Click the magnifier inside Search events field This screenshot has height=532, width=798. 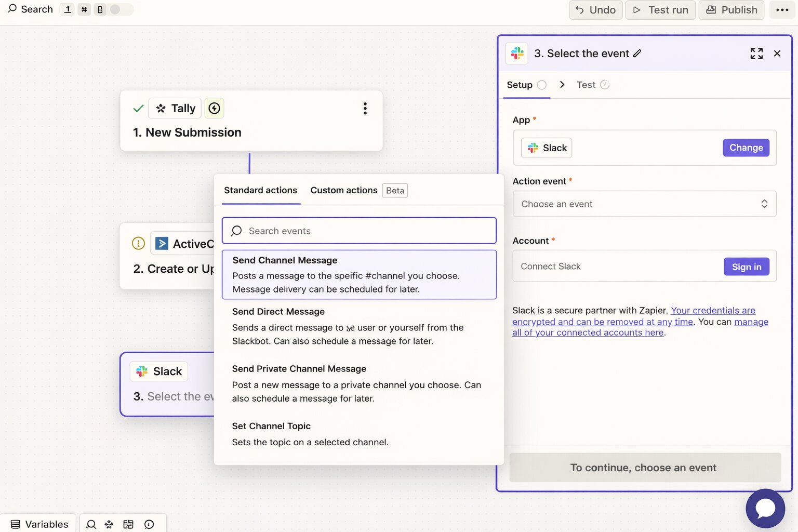pyautogui.click(x=236, y=231)
